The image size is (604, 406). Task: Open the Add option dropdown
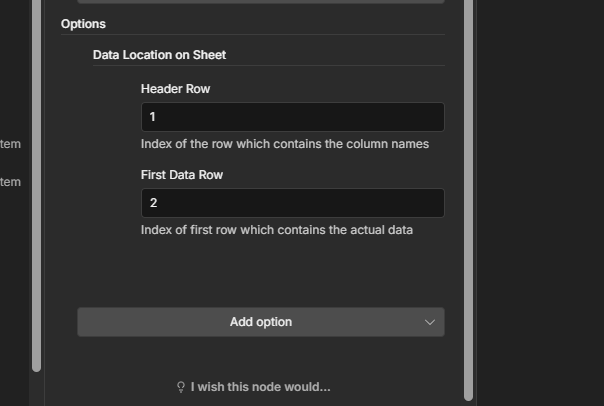click(x=260, y=322)
